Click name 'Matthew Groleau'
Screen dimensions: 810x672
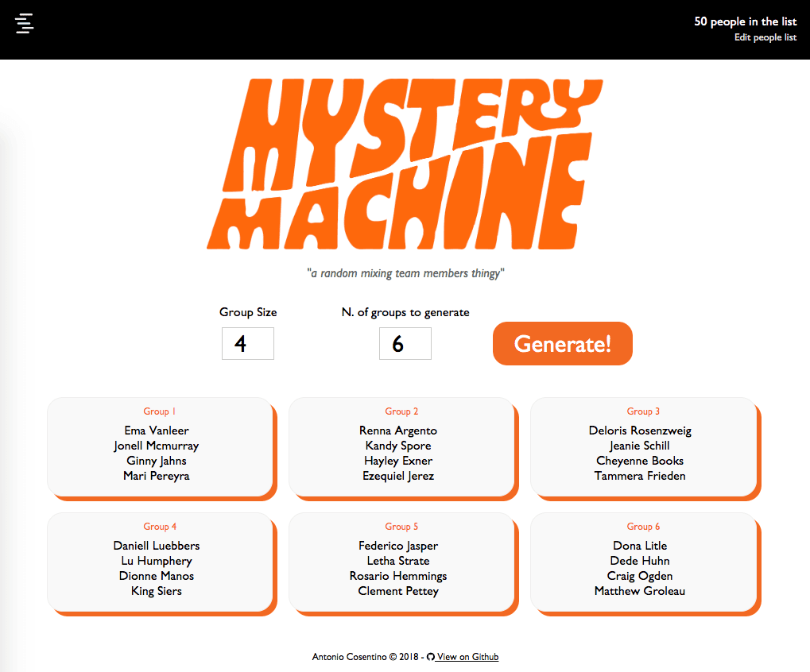(x=640, y=591)
